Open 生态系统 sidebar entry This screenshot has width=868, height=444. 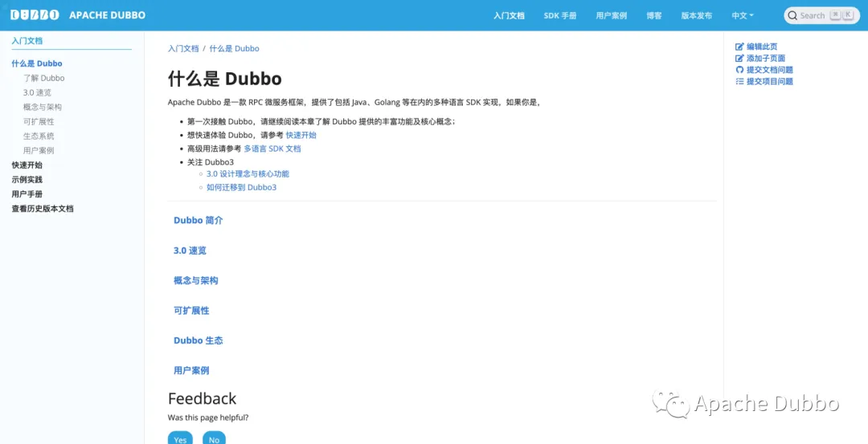click(39, 136)
